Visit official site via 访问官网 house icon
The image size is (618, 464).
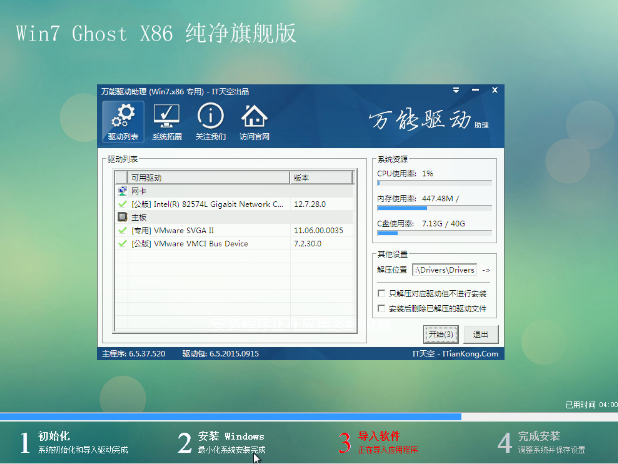[254, 121]
